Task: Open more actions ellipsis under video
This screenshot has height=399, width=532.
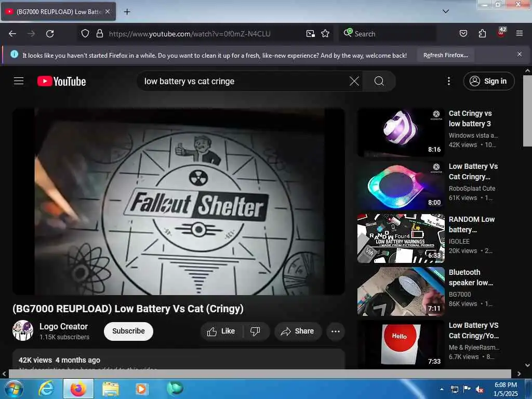Action: pyautogui.click(x=336, y=331)
